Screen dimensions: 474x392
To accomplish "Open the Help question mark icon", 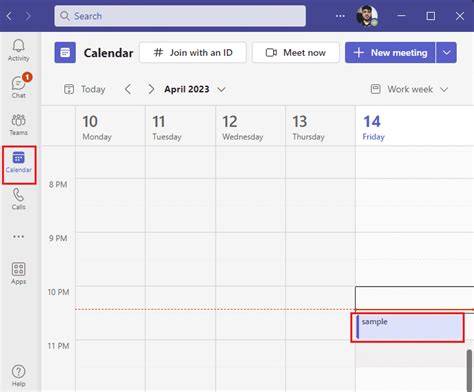I will (x=18, y=375).
